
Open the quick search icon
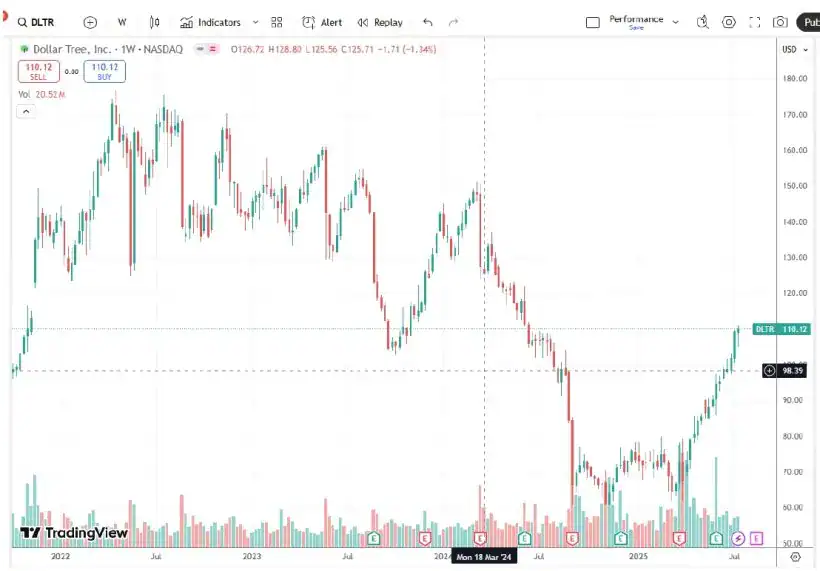[x=702, y=22]
